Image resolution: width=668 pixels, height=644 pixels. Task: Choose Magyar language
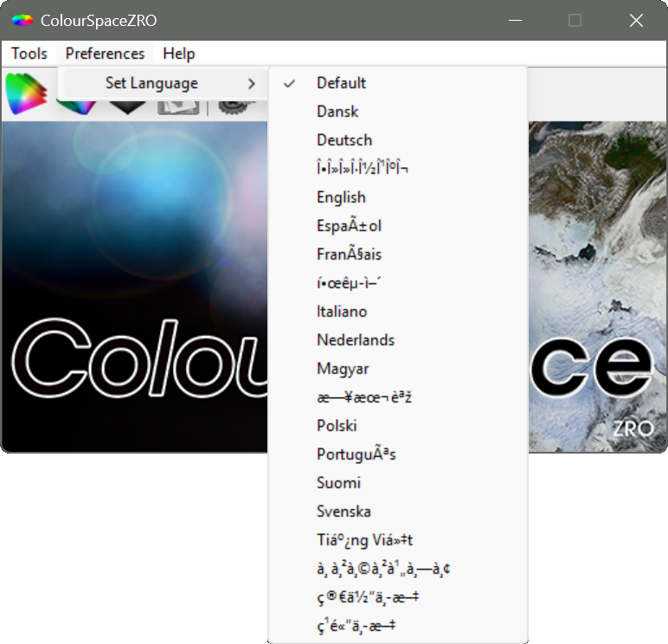398,369
